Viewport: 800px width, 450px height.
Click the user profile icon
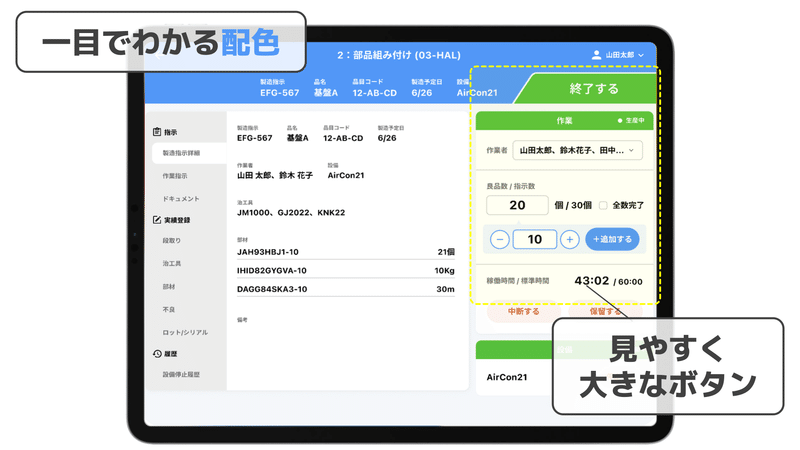pos(596,55)
